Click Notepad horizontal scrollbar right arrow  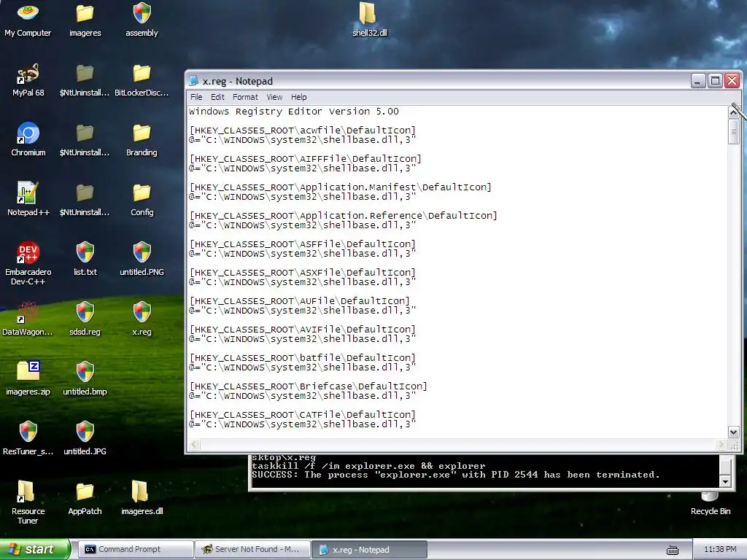[x=721, y=445]
